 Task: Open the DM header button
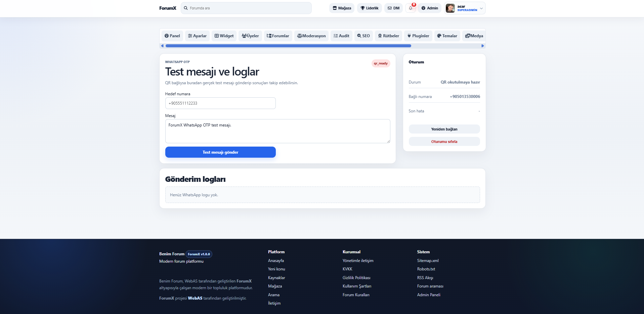(x=393, y=8)
